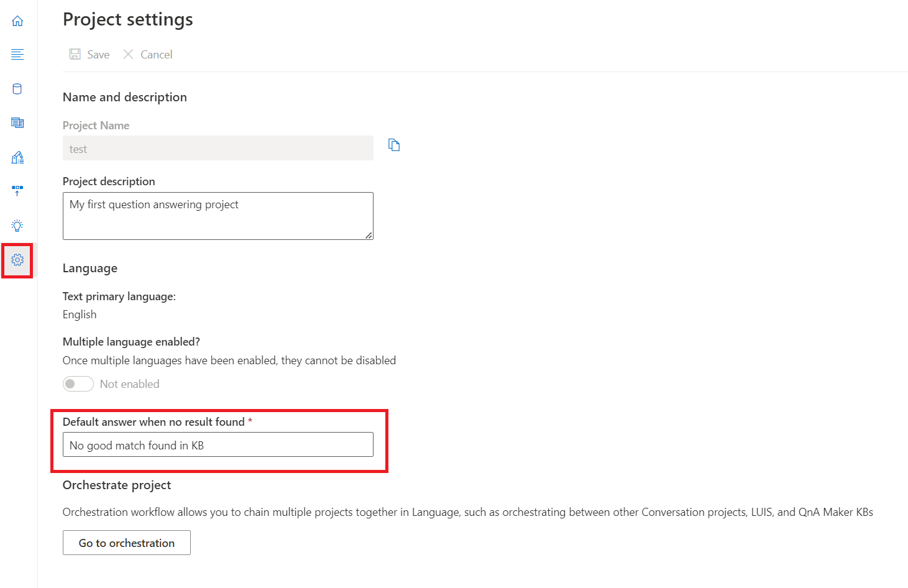The height and width of the screenshot is (588, 908).
Task: Go to the Home sidebar icon
Action: 17,21
